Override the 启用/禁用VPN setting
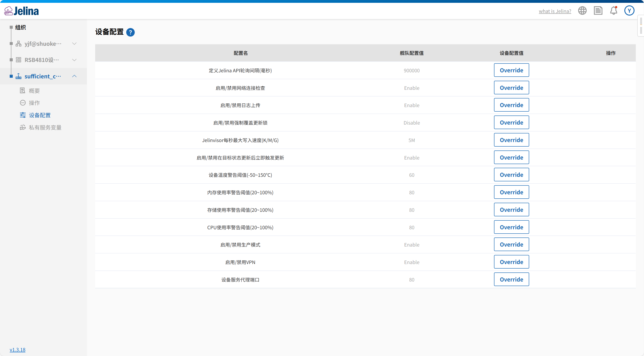Image resolution: width=644 pixels, height=356 pixels. [511, 262]
